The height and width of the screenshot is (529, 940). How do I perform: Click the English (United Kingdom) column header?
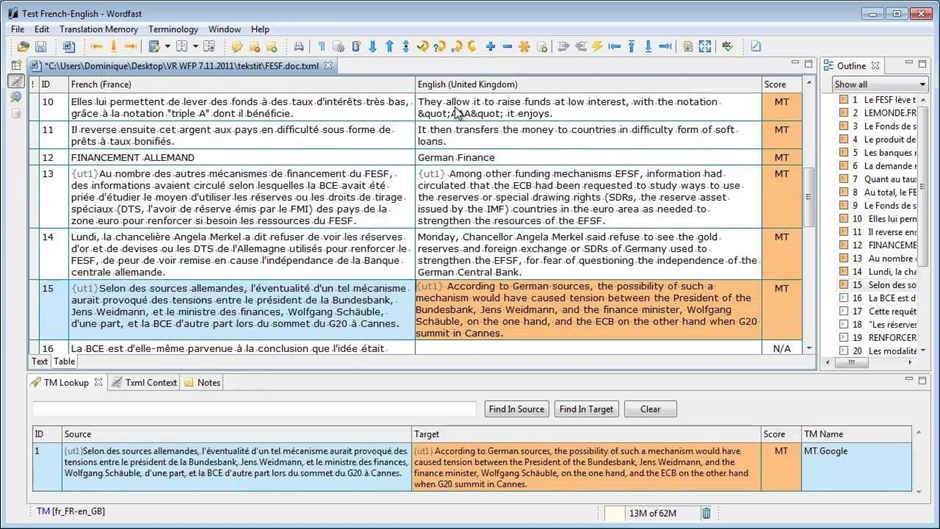[x=588, y=85]
